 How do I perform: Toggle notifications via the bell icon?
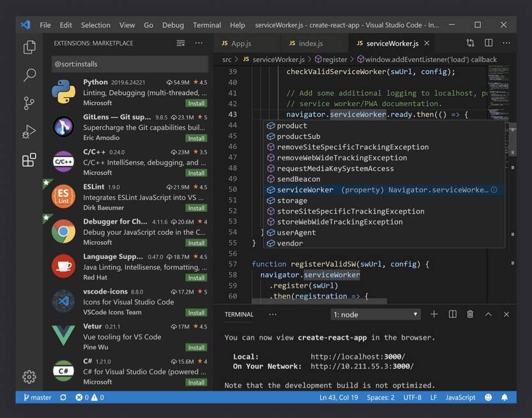504,397
